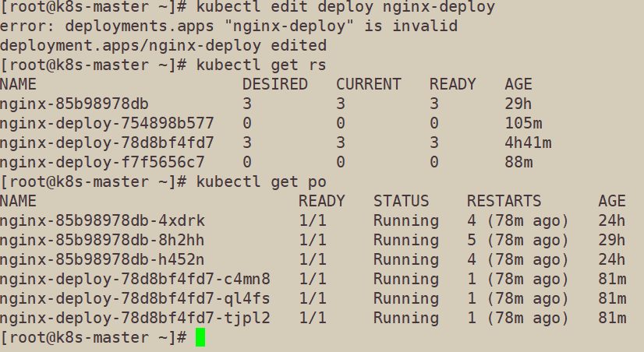Click age 29h of pod 8h2hh
The image size is (644, 352).
point(612,241)
